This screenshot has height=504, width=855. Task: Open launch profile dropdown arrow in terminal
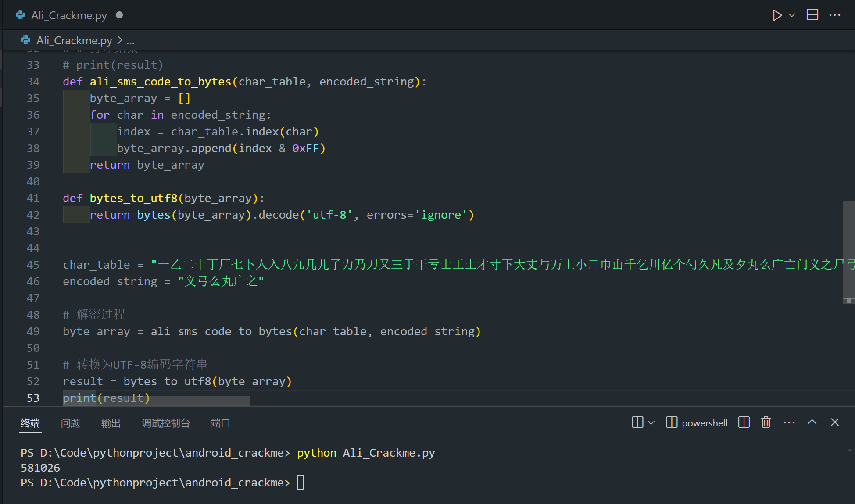[651, 423]
